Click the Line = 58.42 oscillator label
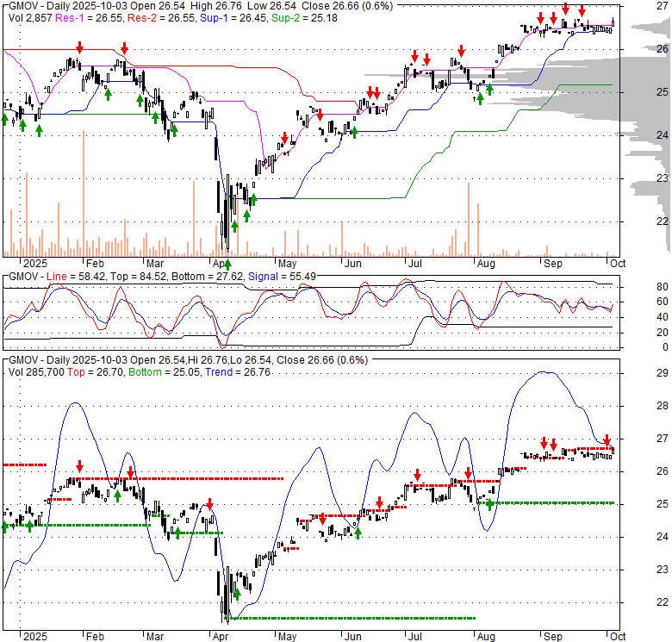Screen dimensions: 672x642 [76, 277]
